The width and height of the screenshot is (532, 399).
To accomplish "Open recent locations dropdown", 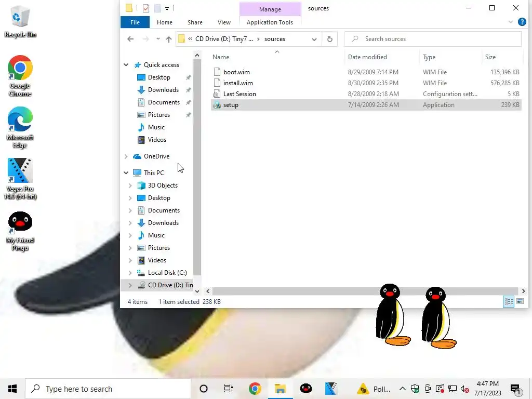I will pyautogui.click(x=158, y=39).
